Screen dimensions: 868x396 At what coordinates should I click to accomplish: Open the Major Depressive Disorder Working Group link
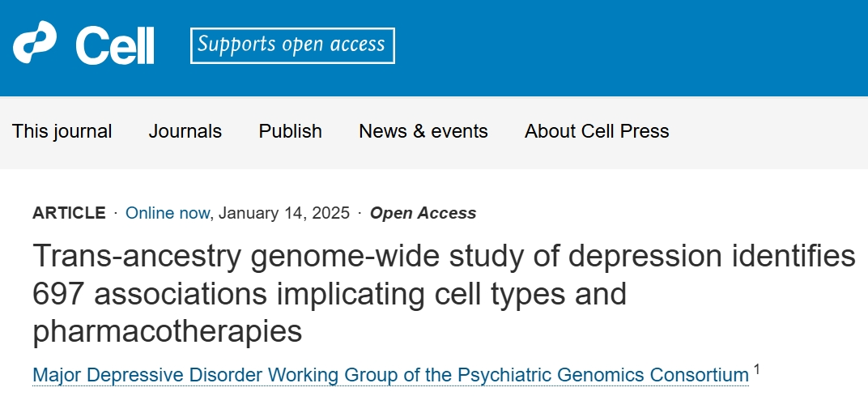pos(390,375)
